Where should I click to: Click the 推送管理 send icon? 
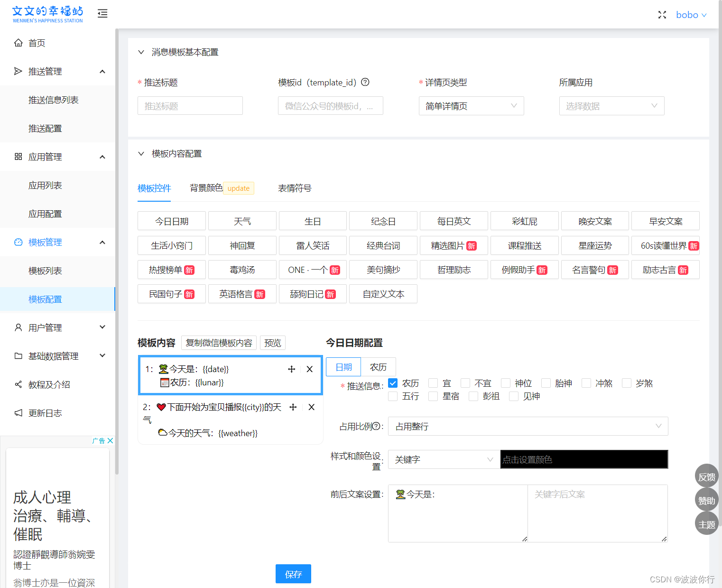18,71
